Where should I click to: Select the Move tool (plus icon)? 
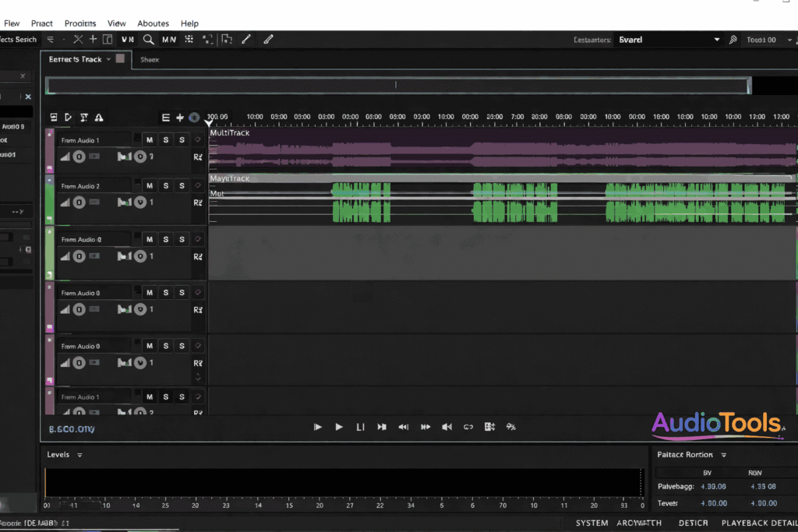(92, 39)
